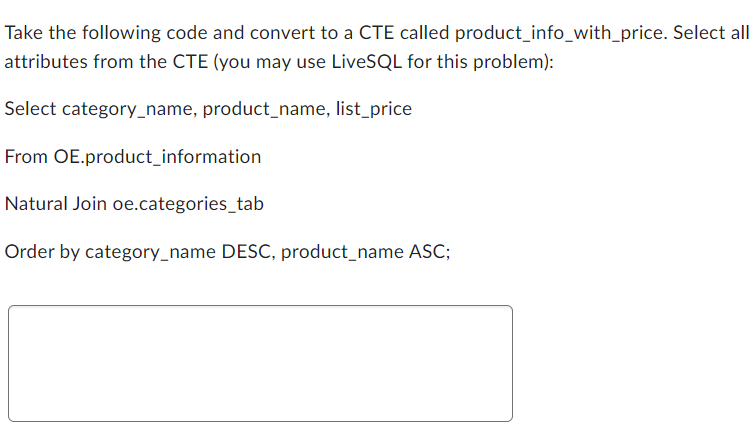Click the line starting with Select category_name
The height and width of the screenshot is (437, 753).
(208, 109)
